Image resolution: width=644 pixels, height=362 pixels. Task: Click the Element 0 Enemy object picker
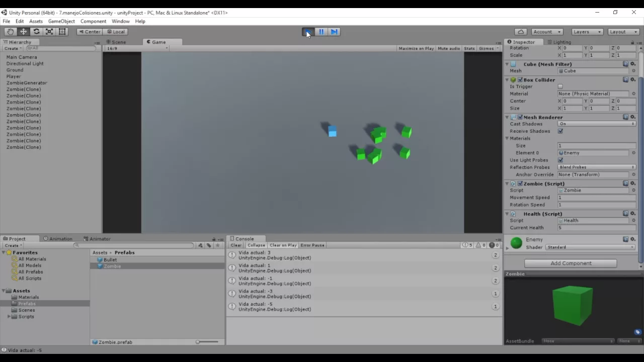pyautogui.click(x=633, y=153)
